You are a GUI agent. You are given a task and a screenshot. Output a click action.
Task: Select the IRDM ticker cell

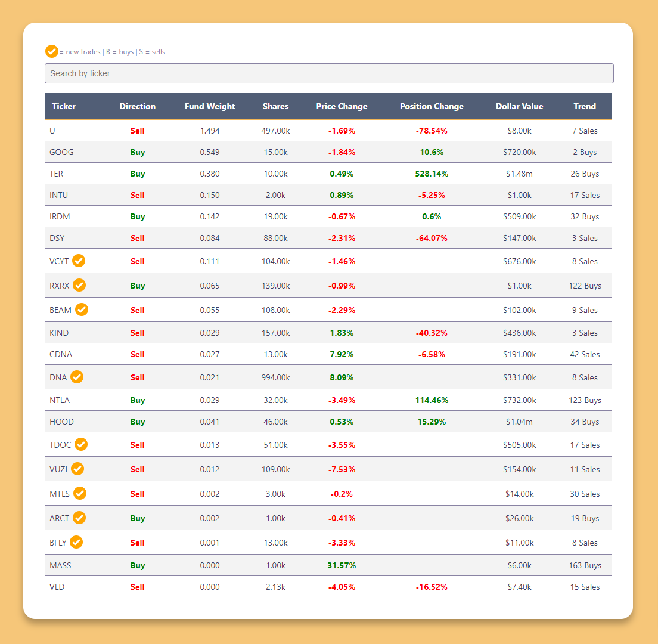pos(60,216)
